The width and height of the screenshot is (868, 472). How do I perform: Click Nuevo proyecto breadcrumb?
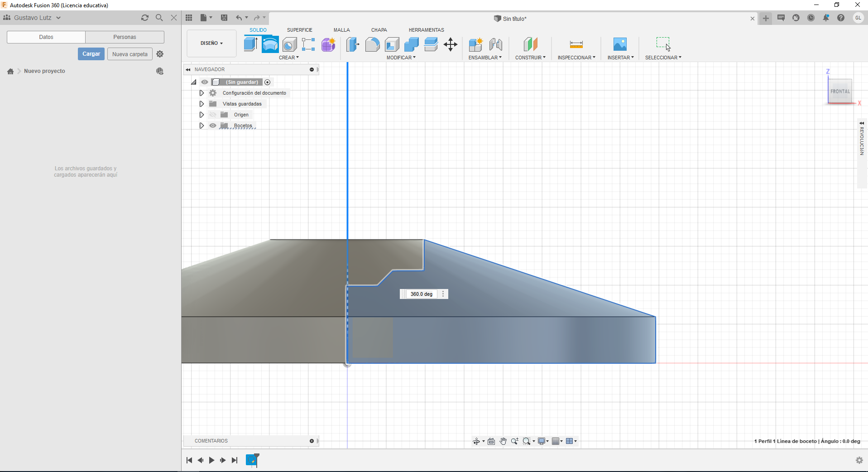pyautogui.click(x=44, y=71)
